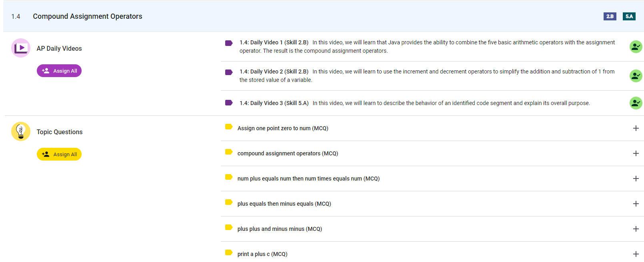Select the 5.A skill badge
This screenshot has height=262, width=644.
(x=629, y=16)
